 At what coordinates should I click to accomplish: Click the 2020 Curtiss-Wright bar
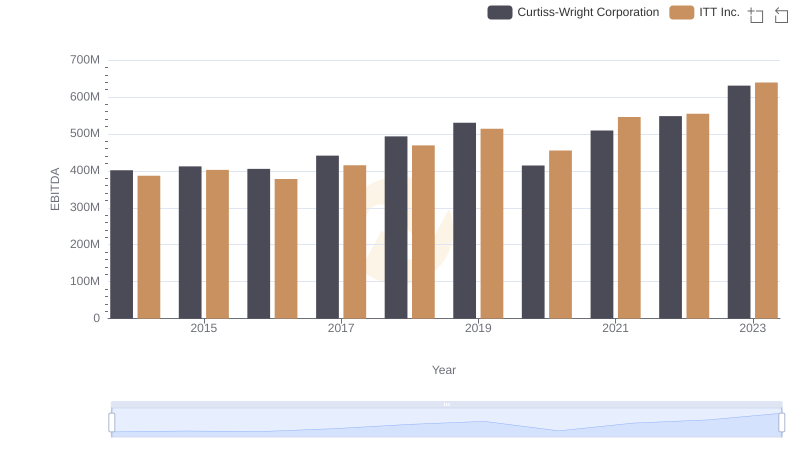pos(533,242)
